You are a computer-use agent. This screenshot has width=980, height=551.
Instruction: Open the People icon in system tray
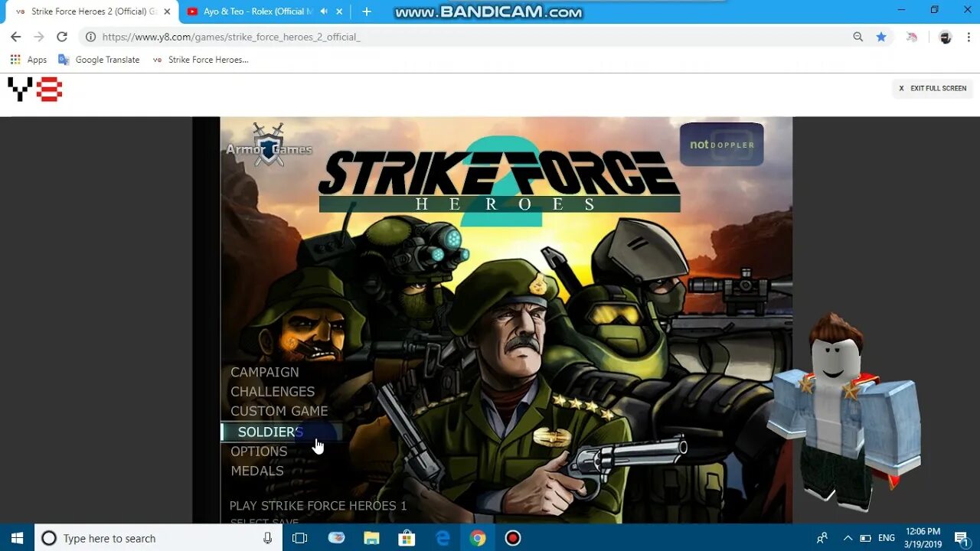coord(822,538)
